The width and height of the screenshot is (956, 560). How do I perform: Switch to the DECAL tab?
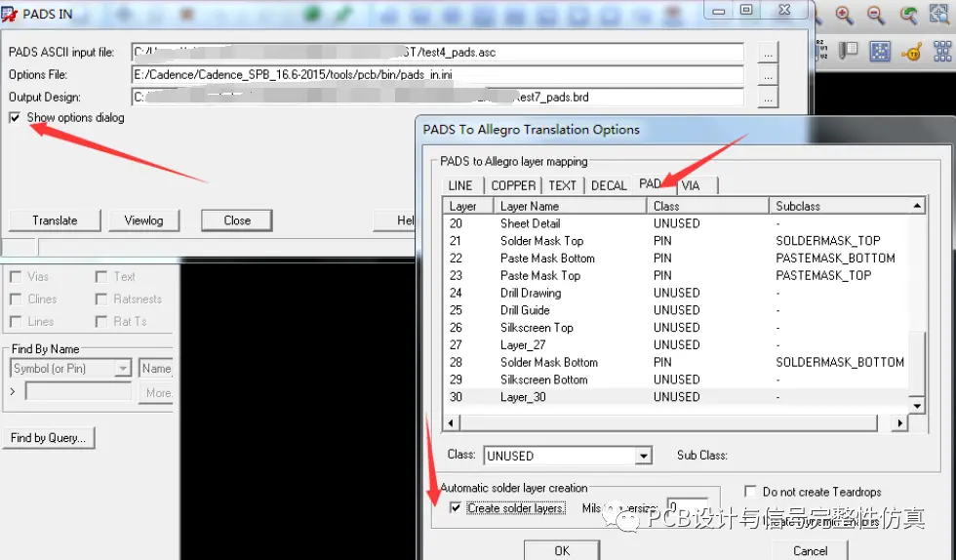coord(609,185)
